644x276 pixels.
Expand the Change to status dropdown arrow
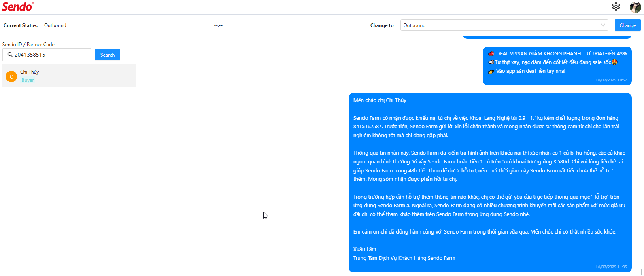point(603,25)
